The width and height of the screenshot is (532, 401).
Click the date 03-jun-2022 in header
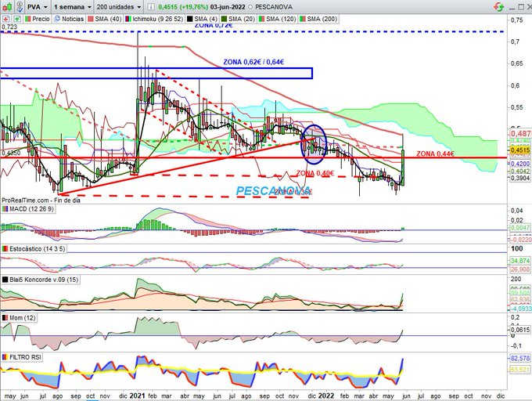228,7
